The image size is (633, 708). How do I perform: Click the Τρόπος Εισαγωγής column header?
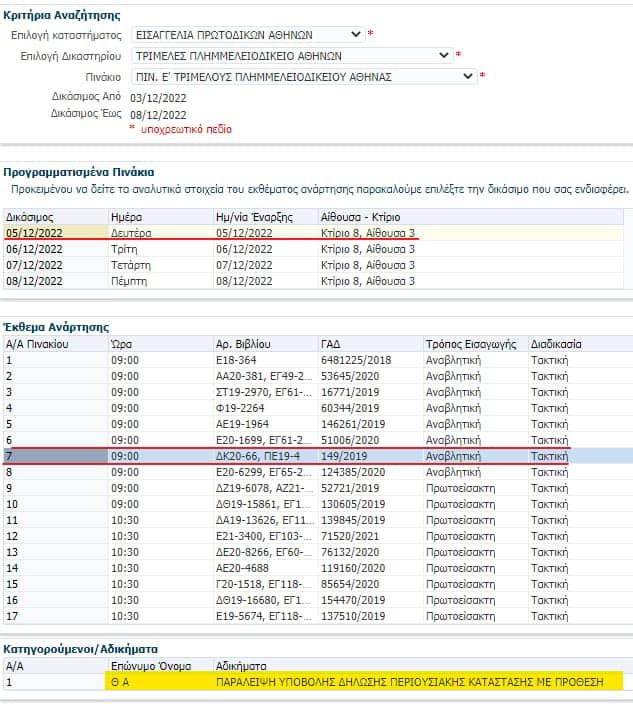[475, 344]
